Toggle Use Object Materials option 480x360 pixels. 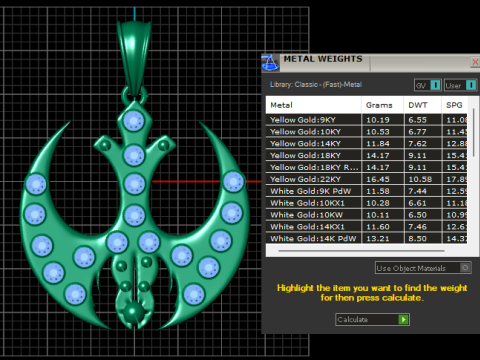pyautogui.click(x=423, y=268)
